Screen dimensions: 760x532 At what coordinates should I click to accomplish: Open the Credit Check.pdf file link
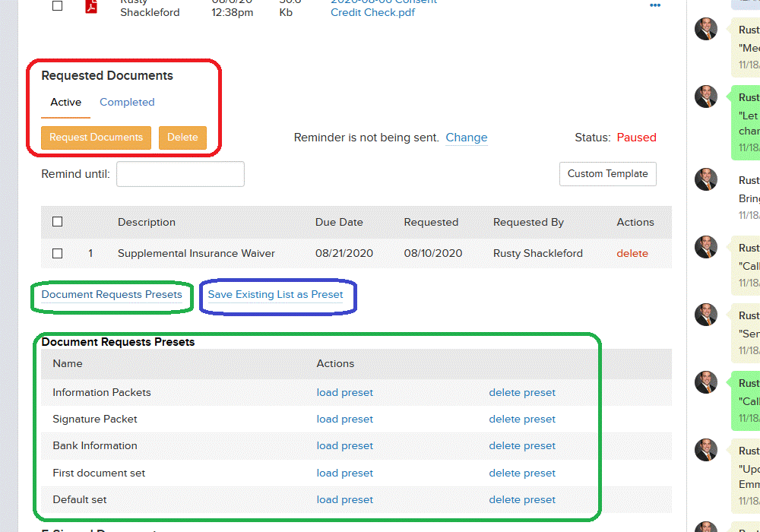(x=383, y=8)
